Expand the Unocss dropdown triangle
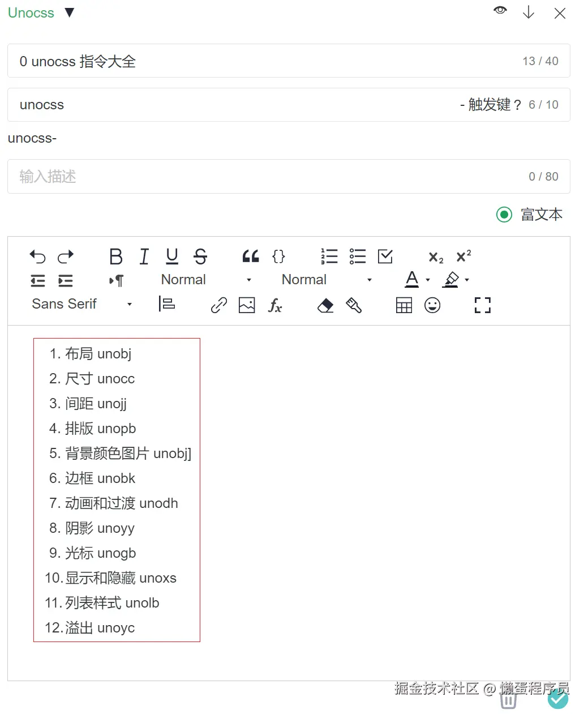The image size is (588, 714). (x=70, y=12)
